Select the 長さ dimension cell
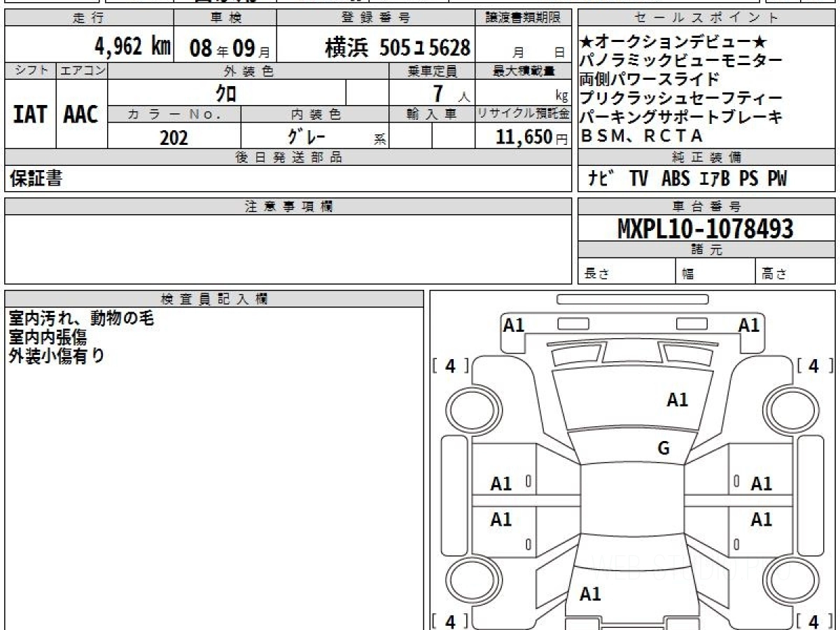The width and height of the screenshot is (840, 630). point(626,272)
